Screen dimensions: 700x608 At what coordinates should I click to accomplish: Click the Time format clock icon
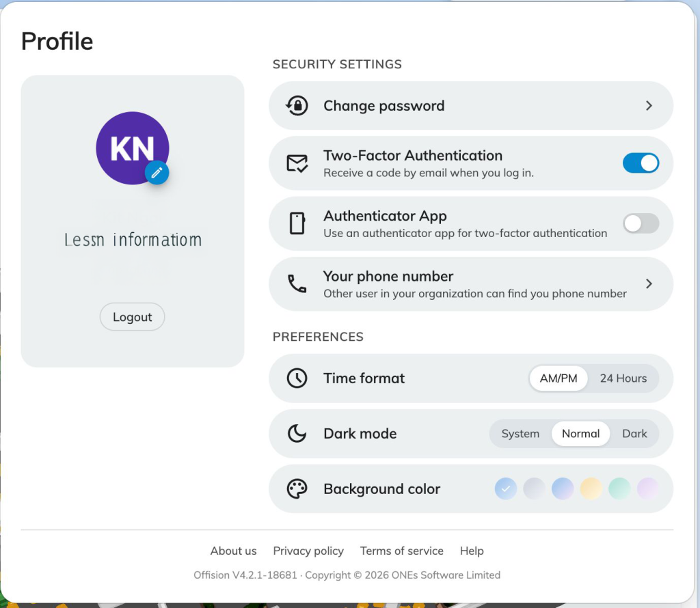click(297, 378)
